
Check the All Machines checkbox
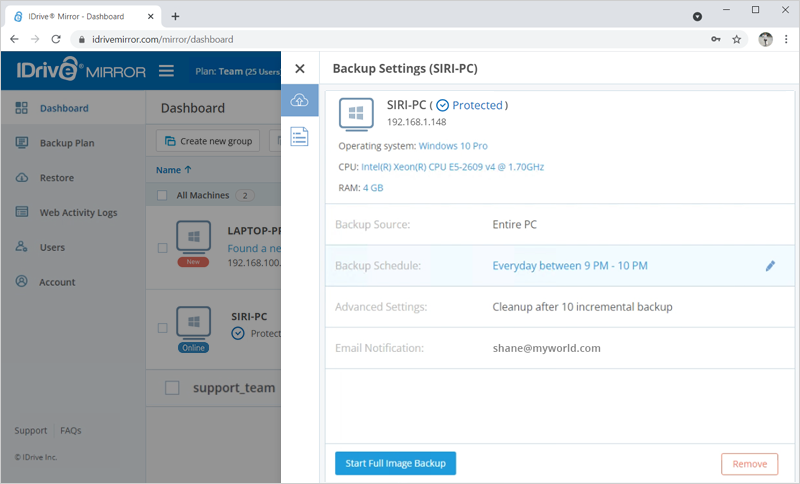162,195
